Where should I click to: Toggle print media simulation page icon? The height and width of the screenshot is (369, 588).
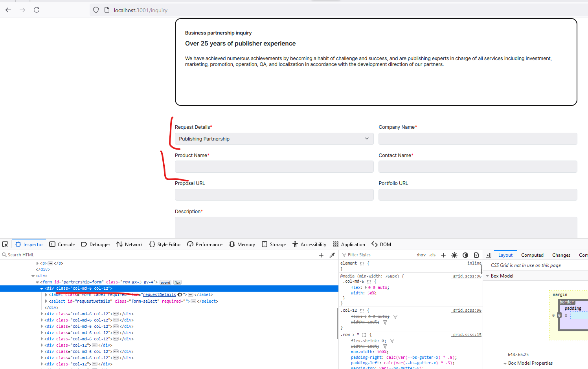(476, 255)
